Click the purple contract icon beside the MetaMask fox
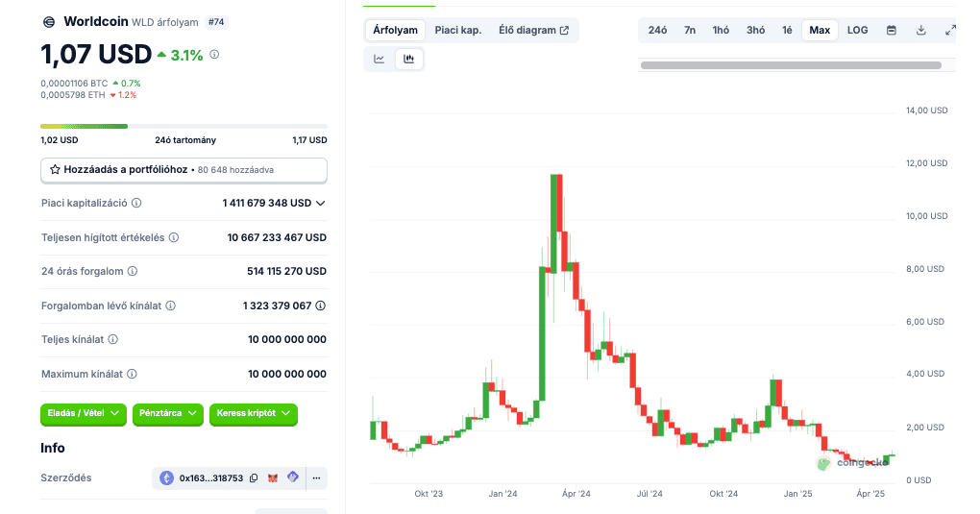Image resolution: width=980 pixels, height=514 pixels. (x=292, y=477)
